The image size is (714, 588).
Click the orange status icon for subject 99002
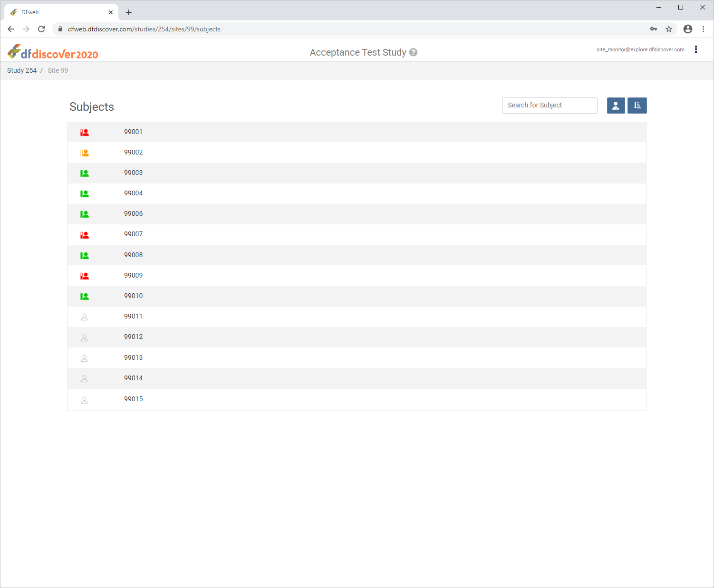click(85, 153)
